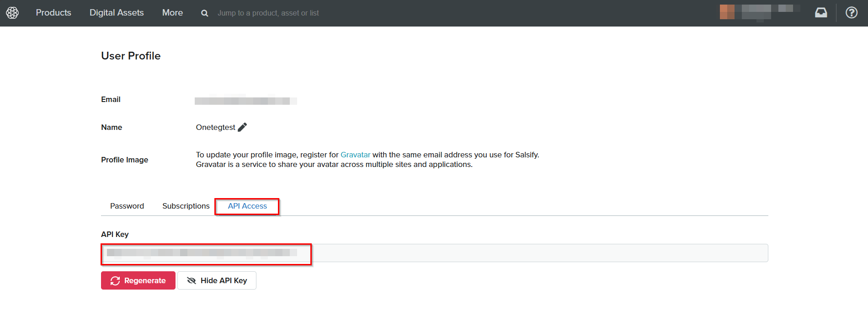The height and width of the screenshot is (328, 868).
Task: Focus the 'Jump to a product' search field
Action: coord(268,13)
